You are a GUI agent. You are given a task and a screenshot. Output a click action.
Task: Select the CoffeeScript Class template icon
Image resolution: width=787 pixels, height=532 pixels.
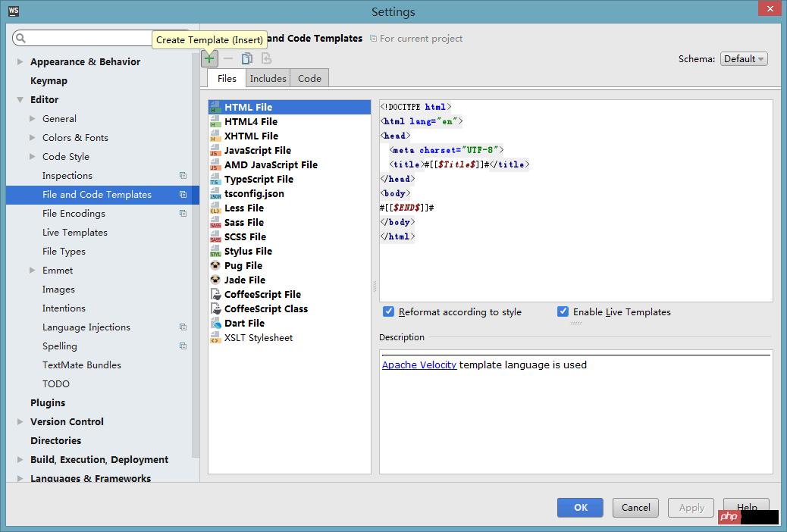point(215,309)
